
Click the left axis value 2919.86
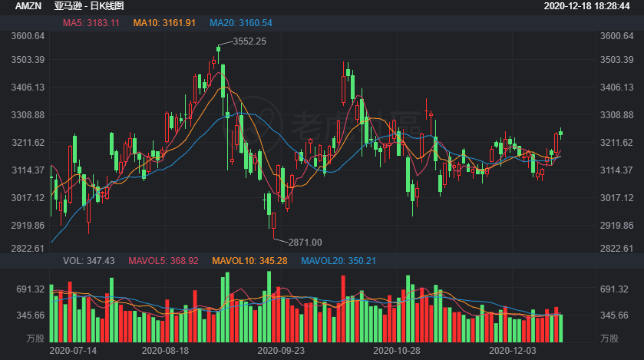tap(28, 226)
